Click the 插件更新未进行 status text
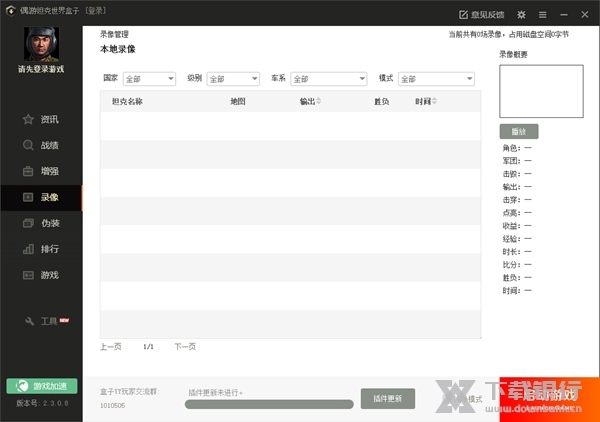The image size is (600, 422). 215,393
